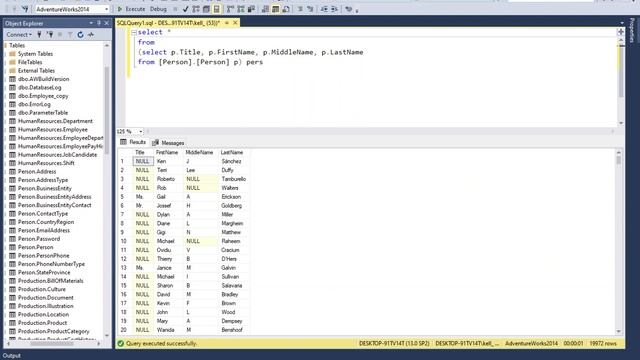Open the toolbar overflow options arrow
Screen dimensions: 640x360
tap(357, 11)
